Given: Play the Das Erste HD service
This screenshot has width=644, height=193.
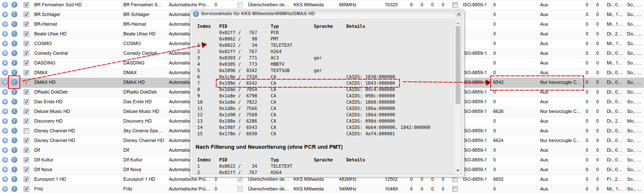Looking at the screenshot, I should pyautogui.click(x=5, y=102).
